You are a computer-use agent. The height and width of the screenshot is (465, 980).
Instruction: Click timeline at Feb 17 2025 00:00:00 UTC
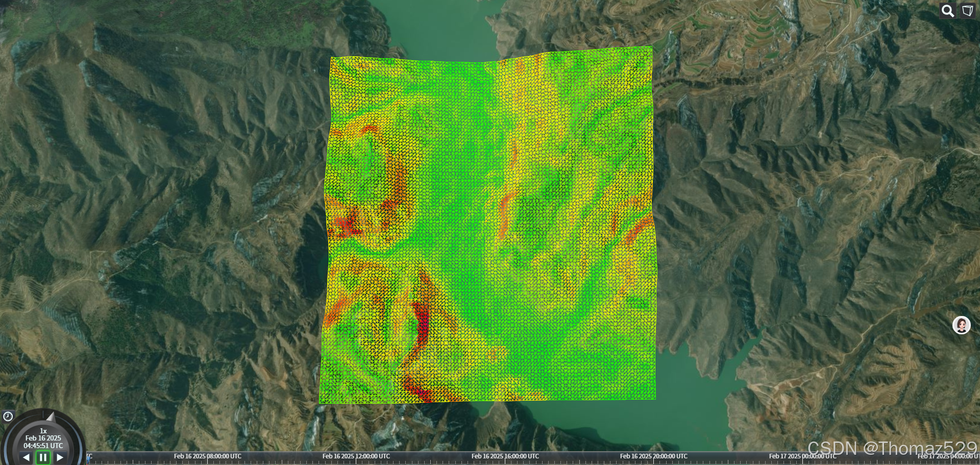point(803,456)
